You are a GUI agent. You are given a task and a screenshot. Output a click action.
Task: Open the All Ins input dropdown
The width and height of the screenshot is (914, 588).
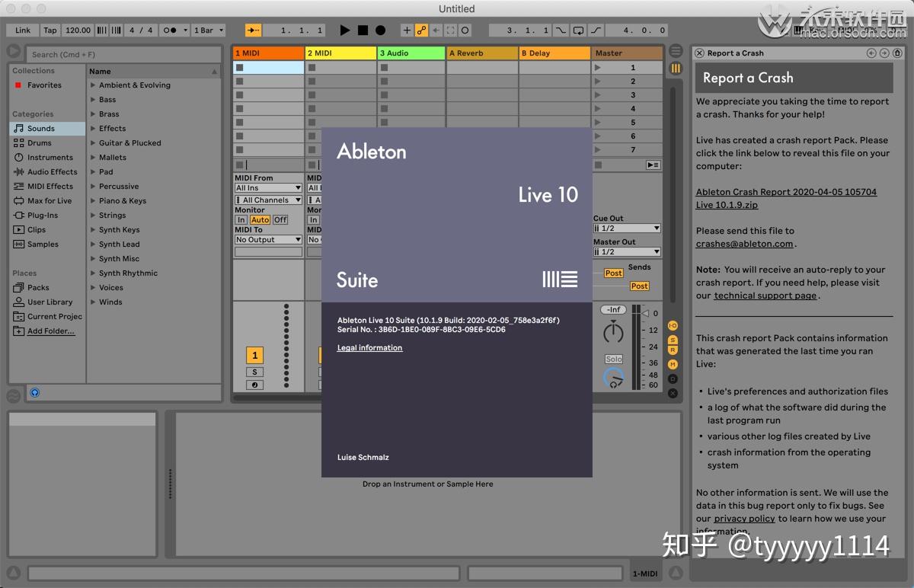tap(268, 187)
